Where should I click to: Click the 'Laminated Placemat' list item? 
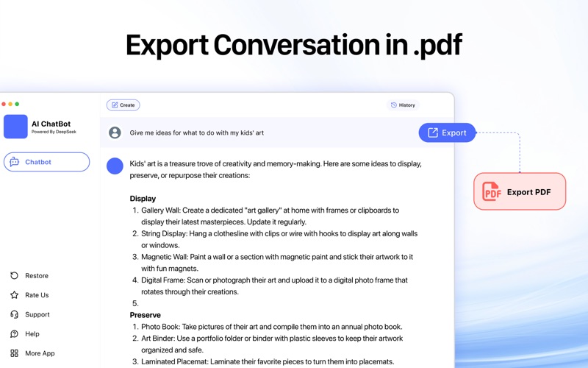point(263,361)
